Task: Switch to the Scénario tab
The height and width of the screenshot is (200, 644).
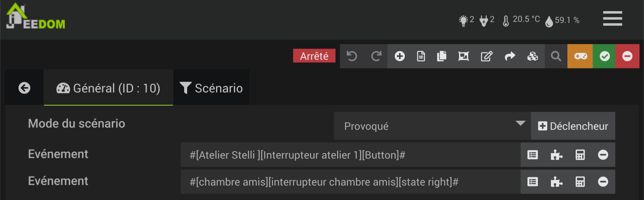Action: click(x=211, y=88)
